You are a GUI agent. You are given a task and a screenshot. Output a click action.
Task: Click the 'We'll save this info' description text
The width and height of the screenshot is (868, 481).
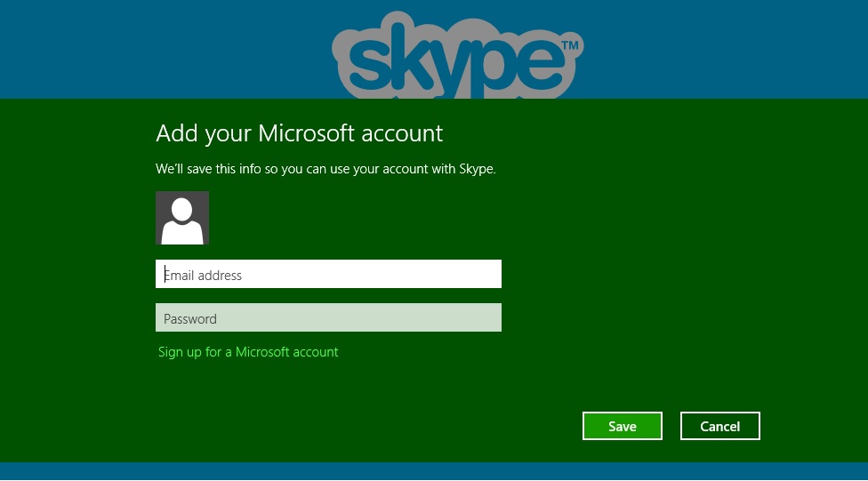tap(325, 169)
